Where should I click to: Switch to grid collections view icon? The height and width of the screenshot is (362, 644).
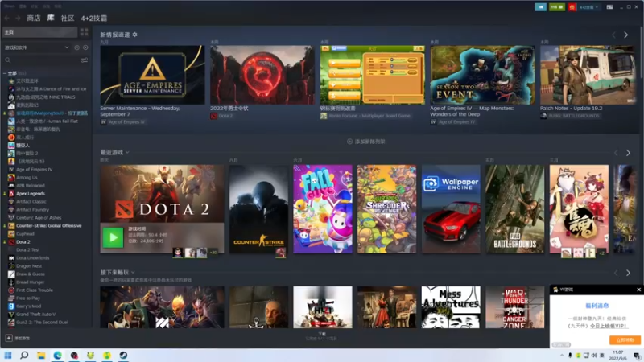coord(85,32)
